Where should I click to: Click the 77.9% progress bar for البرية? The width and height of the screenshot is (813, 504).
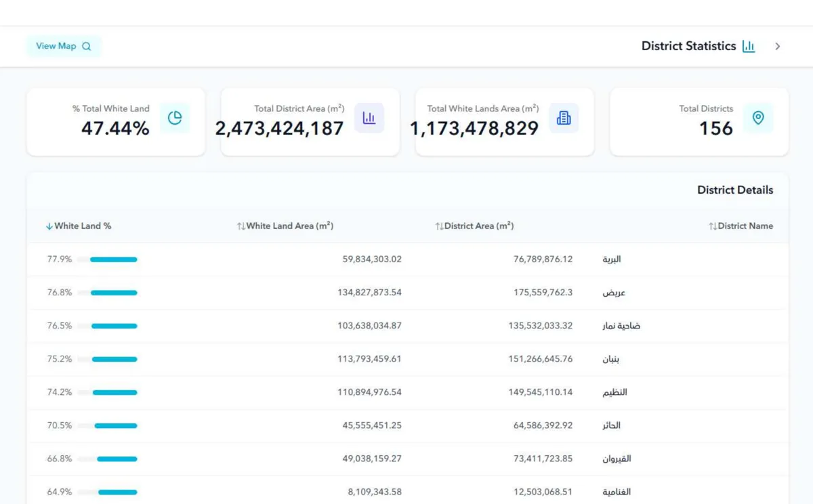(x=107, y=259)
